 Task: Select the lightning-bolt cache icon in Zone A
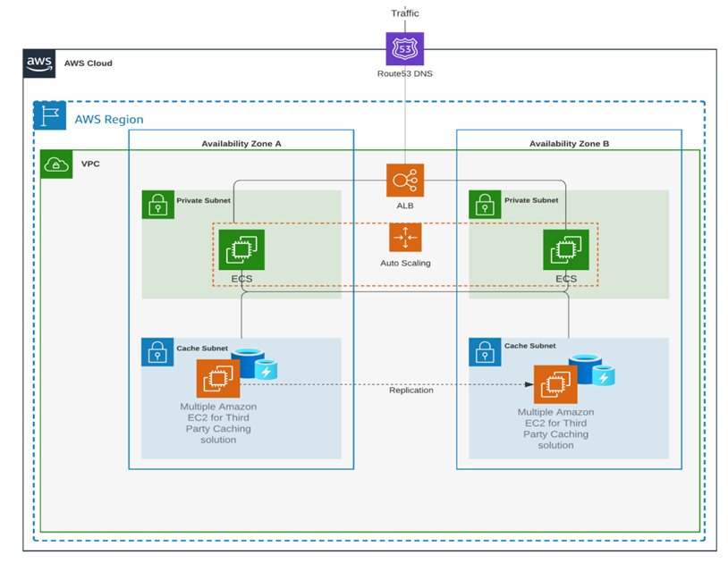pyautogui.click(x=267, y=369)
